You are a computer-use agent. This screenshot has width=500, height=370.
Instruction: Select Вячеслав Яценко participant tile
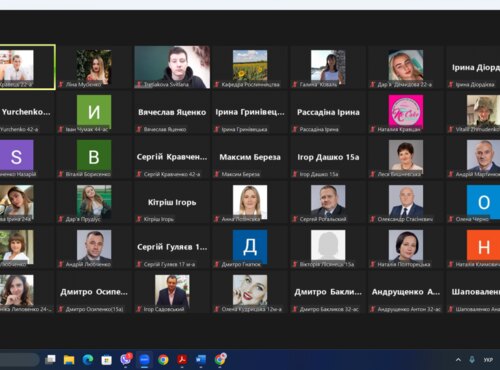pyautogui.click(x=172, y=112)
